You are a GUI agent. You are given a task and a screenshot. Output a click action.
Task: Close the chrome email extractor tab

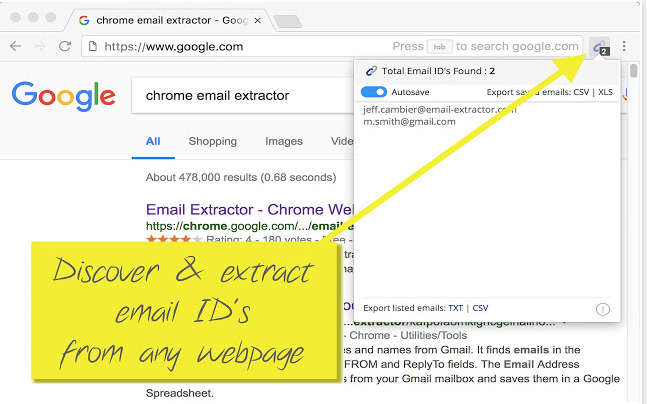(x=257, y=20)
